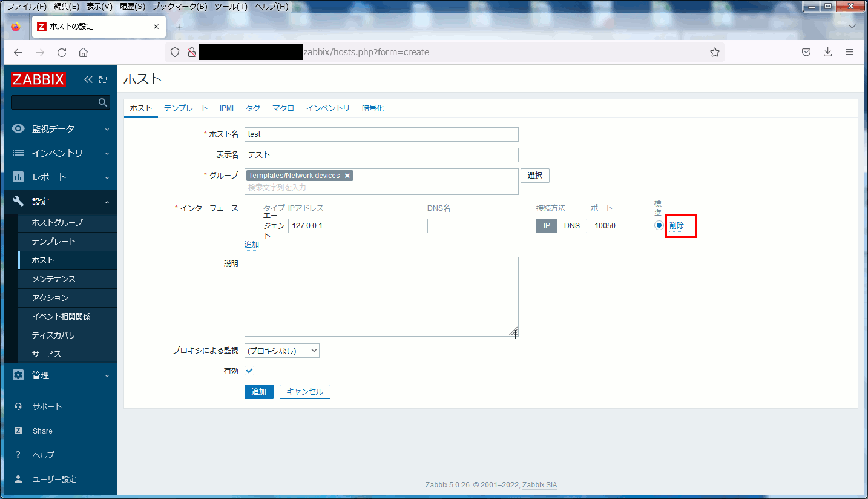The height and width of the screenshot is (499, 868).
Task: Click the ホスト名 input field
Action: [381, 134]
